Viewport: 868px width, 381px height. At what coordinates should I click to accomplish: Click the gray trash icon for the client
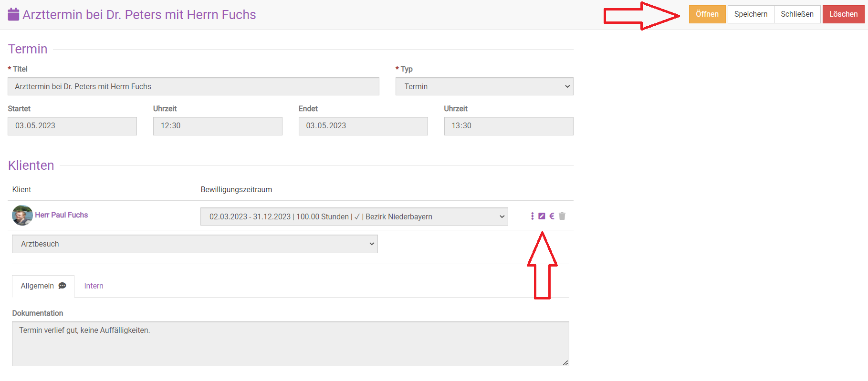(x=562, y=216)
